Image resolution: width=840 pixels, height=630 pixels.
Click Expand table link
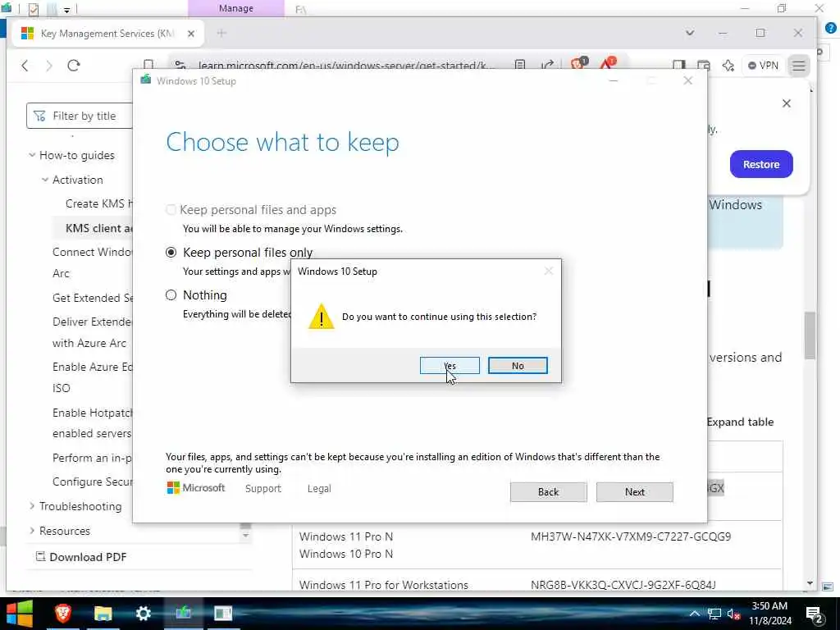(x=741, y=422)
